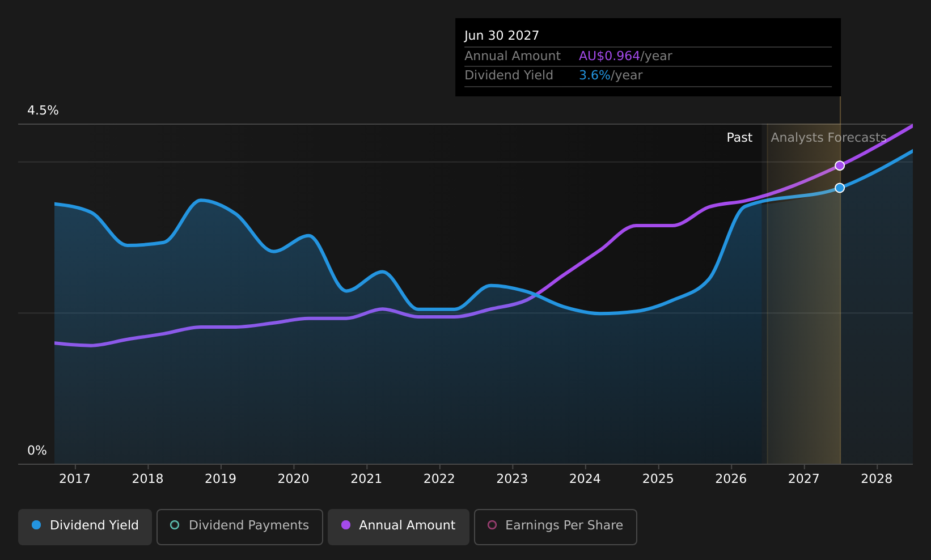Enable the Earnings Per Share series
Screen dimensions: 931x560
click(556, 527)
